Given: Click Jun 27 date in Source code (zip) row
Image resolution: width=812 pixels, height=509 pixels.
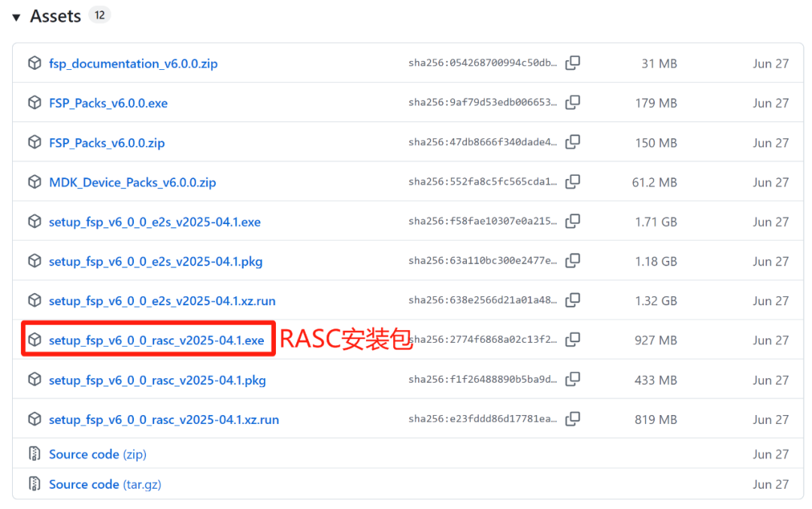Looking at the screenshot, I should tap(771, 454).
